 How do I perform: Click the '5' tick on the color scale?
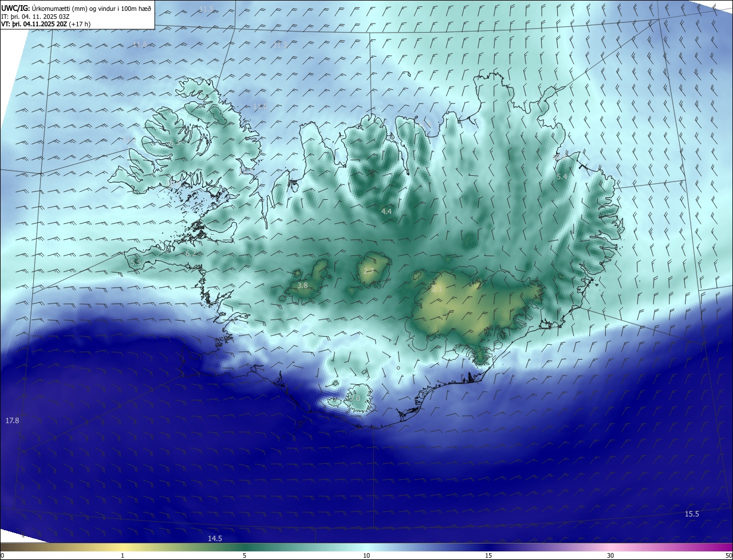pyautogui.click(x=245, y=555)
